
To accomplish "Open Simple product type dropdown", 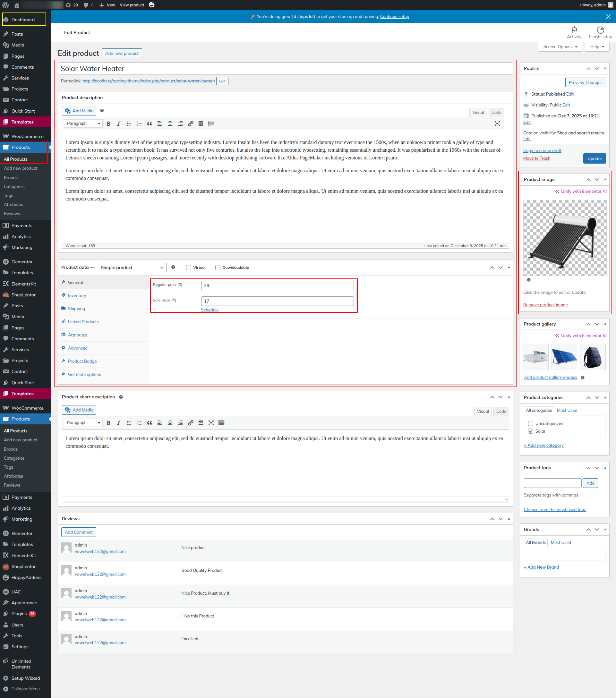I will point(132,268).
